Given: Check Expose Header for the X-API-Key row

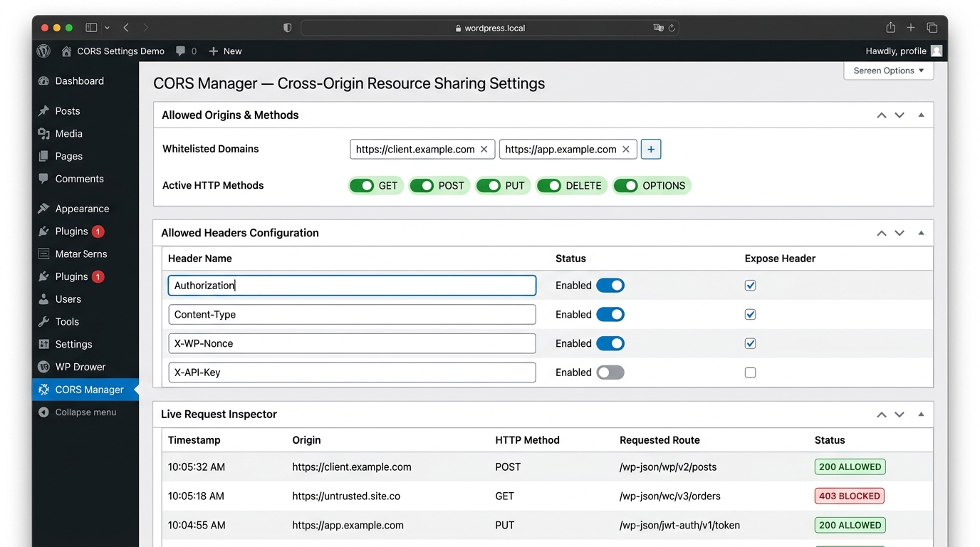Looking at the screenshot, I should point(750,373).
